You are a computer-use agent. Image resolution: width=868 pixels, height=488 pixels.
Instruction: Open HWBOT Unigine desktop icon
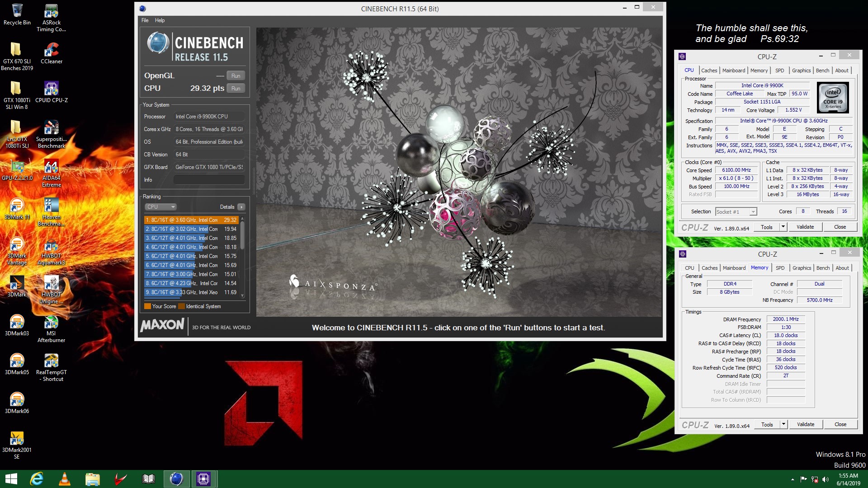[x=51, y=290]
